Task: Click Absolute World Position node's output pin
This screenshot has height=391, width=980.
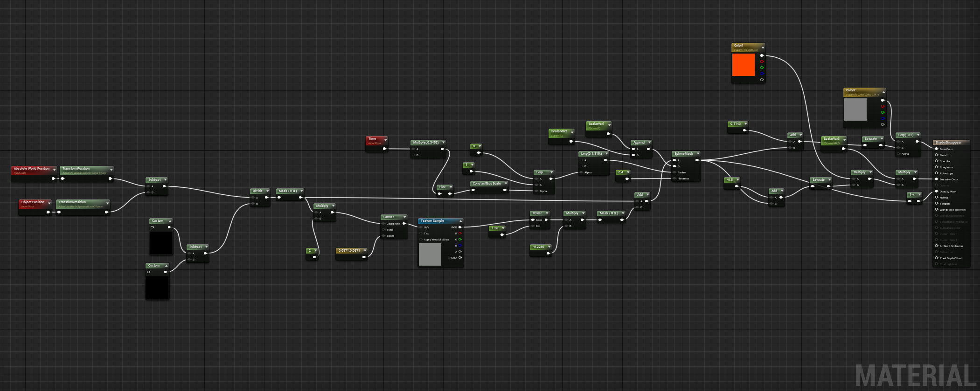Action: 53,178
